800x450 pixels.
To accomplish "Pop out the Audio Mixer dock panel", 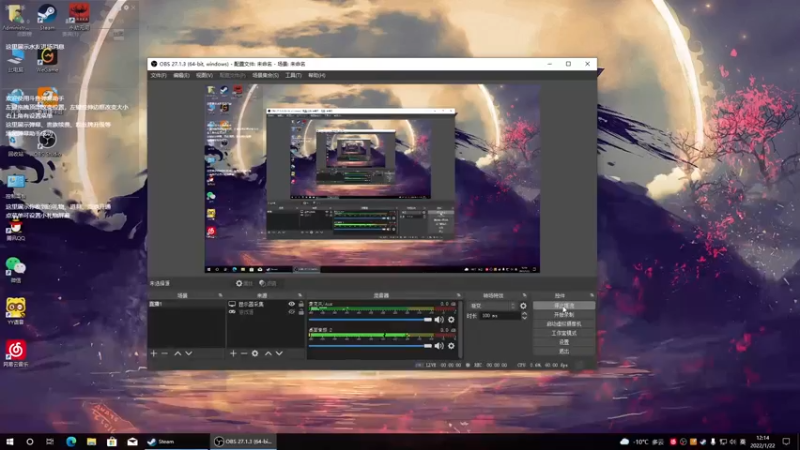I will point(458,295).
